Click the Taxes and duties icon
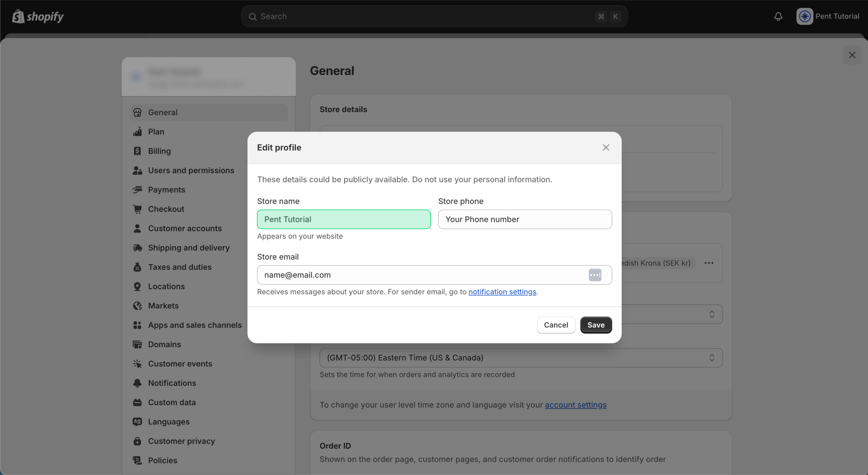 pyautogui.click(x=137, y=267)
